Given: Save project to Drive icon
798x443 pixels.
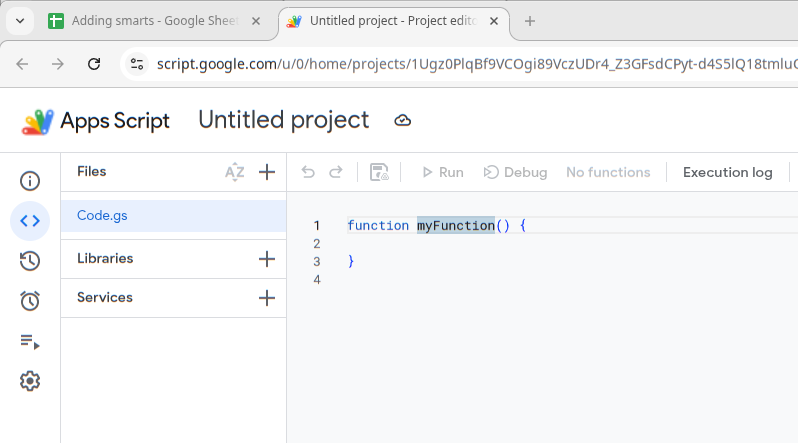Looking at the screenshot, I should coord(379,172).
